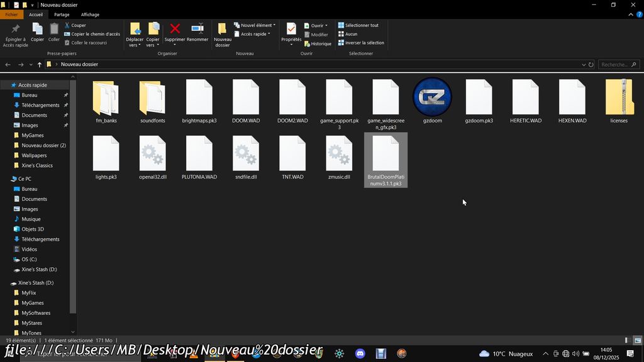Click the refresh icon beside address bar
Viewport: 644px width, 362px height.
click(x=591, y=65)
